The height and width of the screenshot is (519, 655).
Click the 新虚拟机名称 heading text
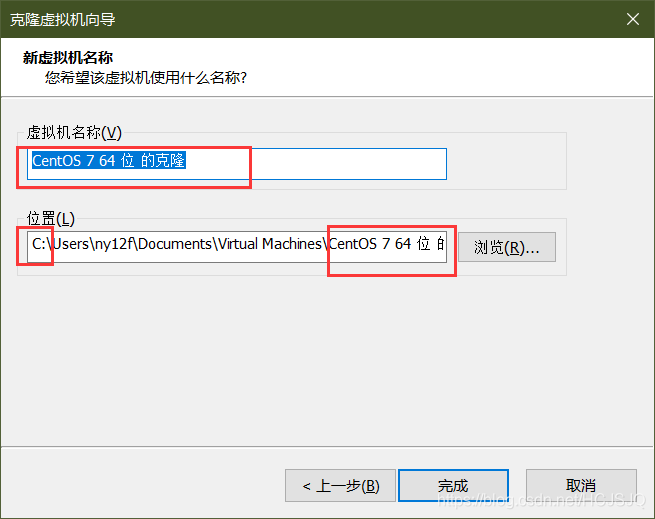(x=68, y=58)
